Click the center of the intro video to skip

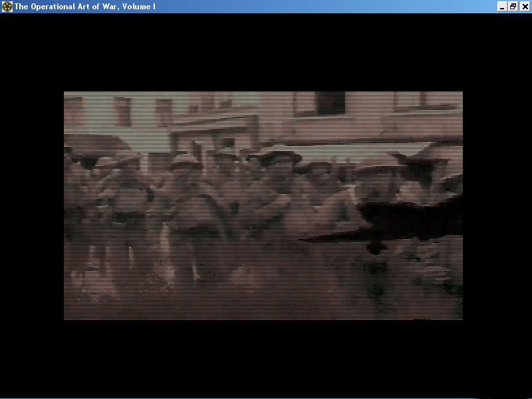263,206
